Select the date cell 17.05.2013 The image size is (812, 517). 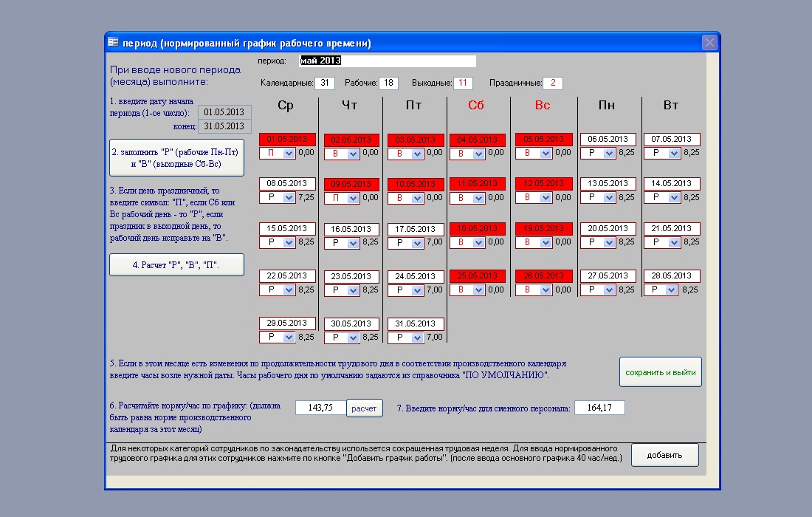[416, 229]
